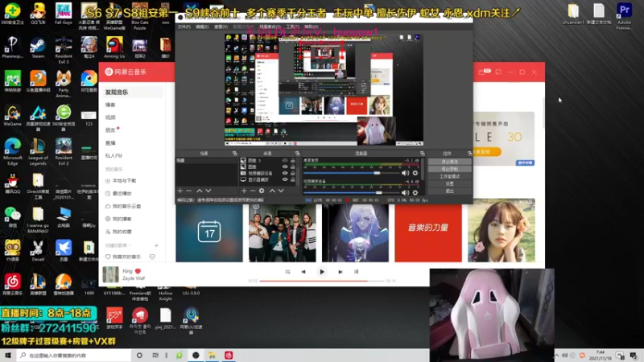Viewport: 644px width, 362px height.
Task: Toggle the lock on the 图像 3 source
Action: (292, 160)
